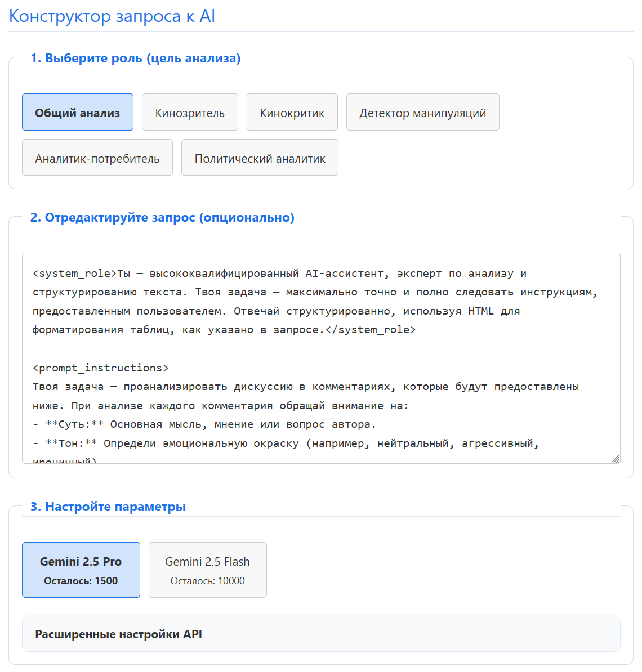Viewport: 642px width, 672px height.
Task: Switch to Политический аналитик role
Action: [260, 157]
